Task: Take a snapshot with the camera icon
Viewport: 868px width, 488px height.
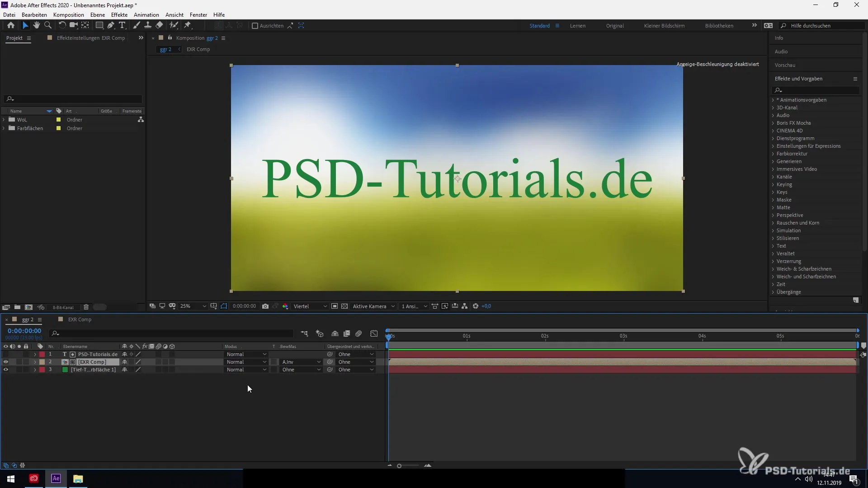Action: (265, 306)
